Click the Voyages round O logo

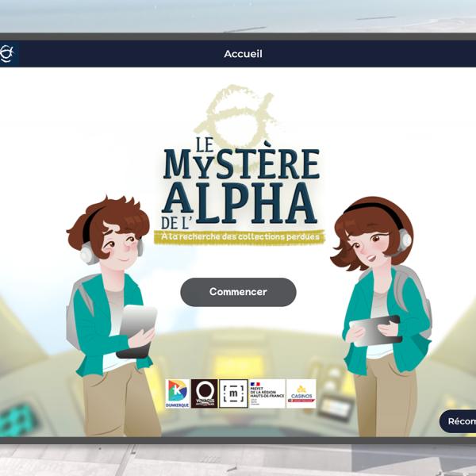[204, 393]
